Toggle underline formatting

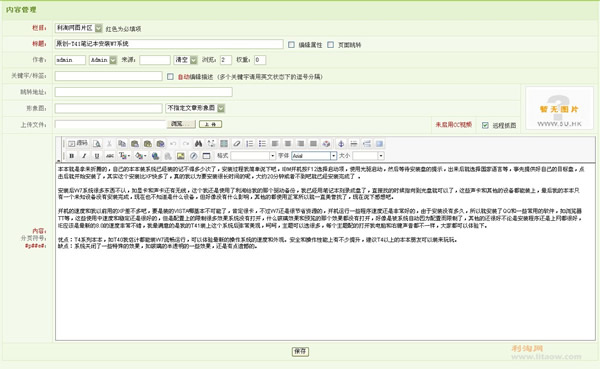coord(97,156)
